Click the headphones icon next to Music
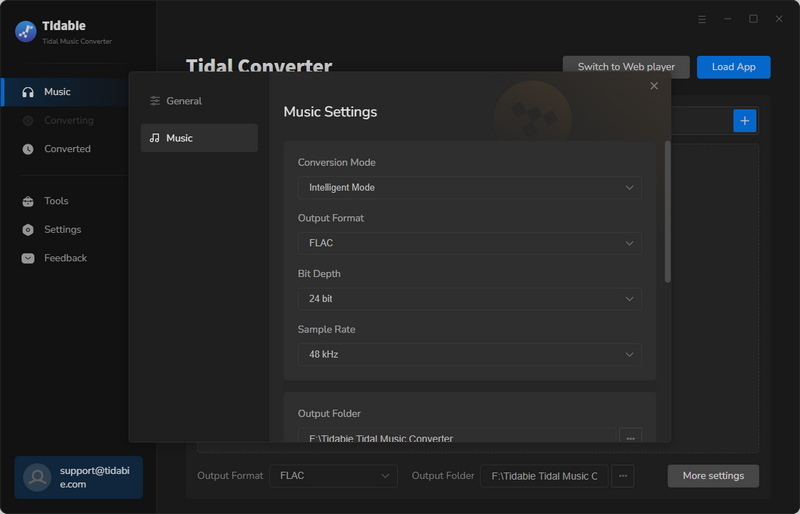This screenshot has height=514, width=800. (x=28, y=92)
